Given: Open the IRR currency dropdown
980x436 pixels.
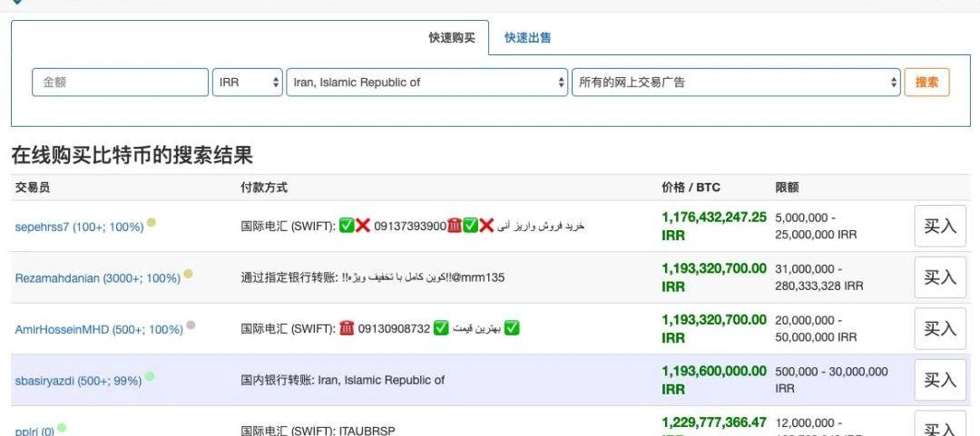Looking at the screenshot, I should [249, 82].
